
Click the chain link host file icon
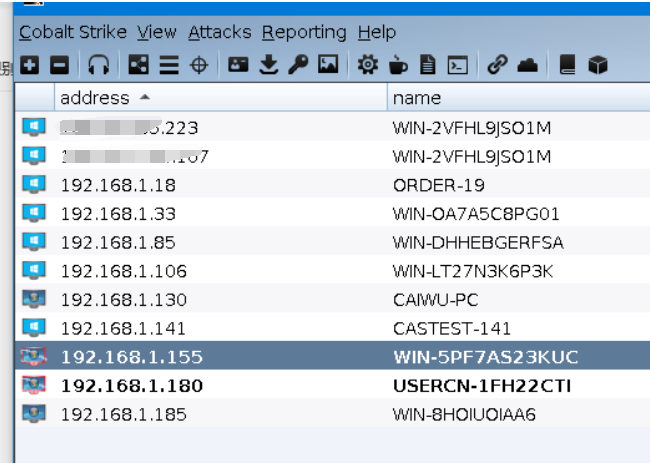(497, 65)
